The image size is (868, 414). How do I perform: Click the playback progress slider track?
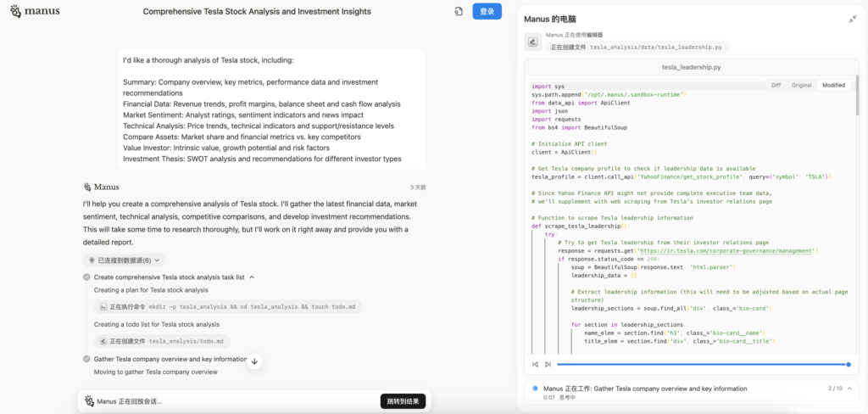pos(703,364)
